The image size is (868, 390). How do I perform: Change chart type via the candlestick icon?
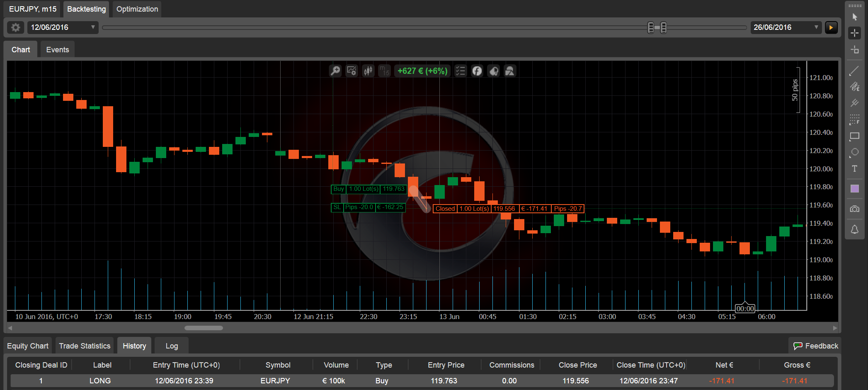[x=368, y=71]
